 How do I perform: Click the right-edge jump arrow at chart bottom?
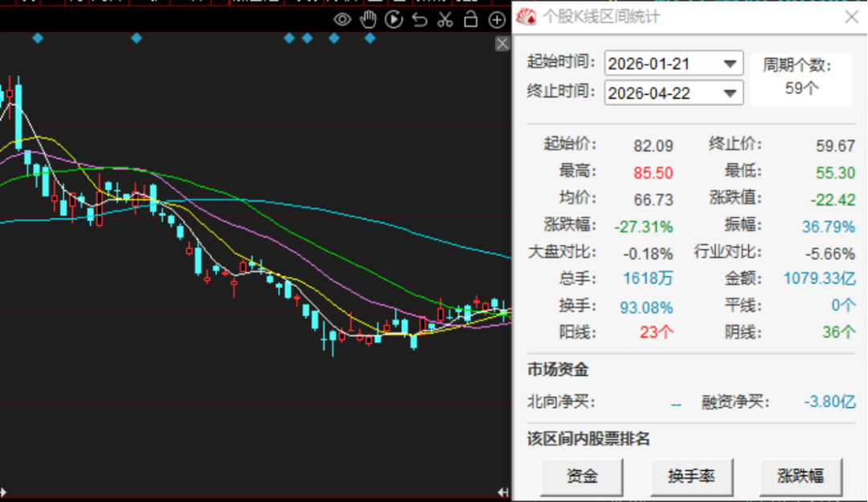click(503, 492)
